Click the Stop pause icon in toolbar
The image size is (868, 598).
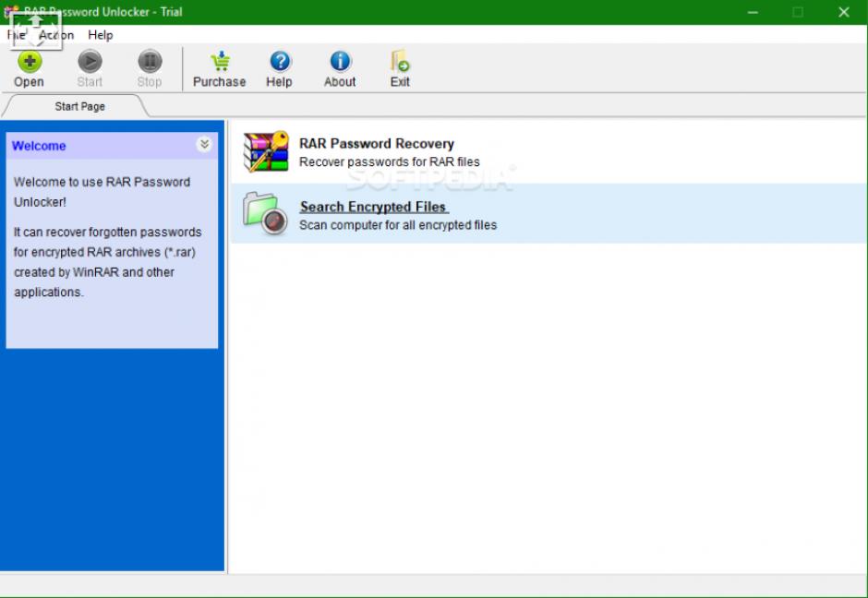point(150,62)
